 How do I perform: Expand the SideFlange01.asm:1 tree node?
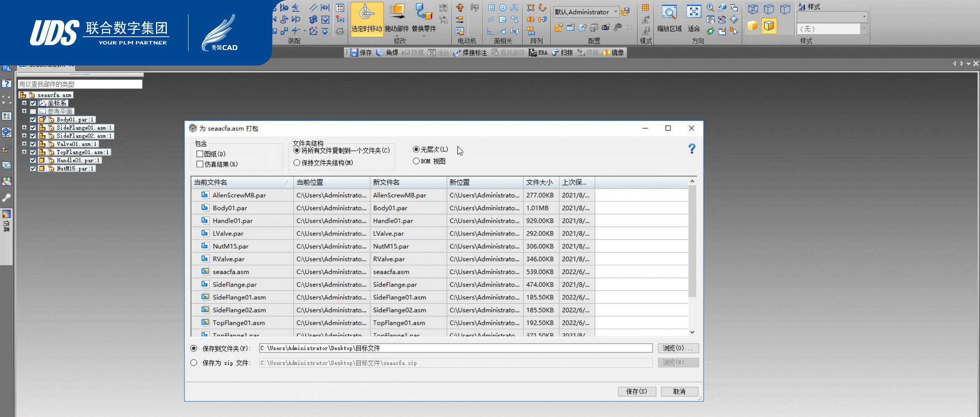point(24,128)
